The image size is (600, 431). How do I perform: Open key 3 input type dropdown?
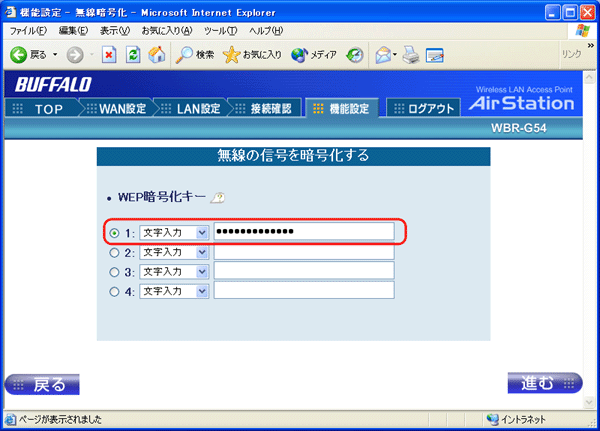pyautogui.click(x=174, y=272)
